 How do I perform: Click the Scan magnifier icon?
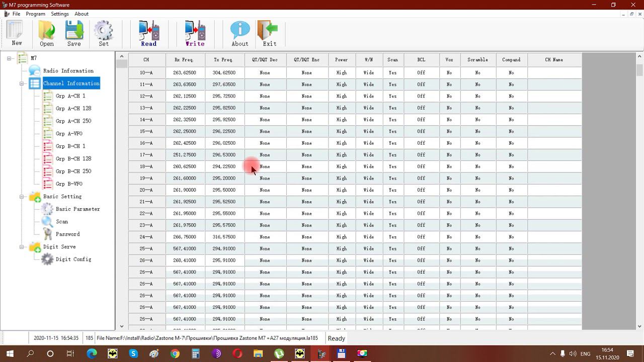click(47, 222)
